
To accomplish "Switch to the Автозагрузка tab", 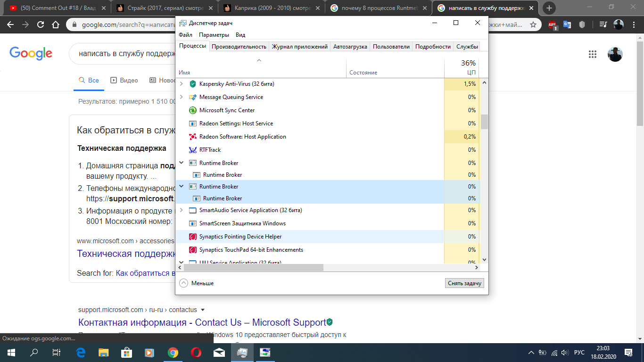I will coord(350,47).
